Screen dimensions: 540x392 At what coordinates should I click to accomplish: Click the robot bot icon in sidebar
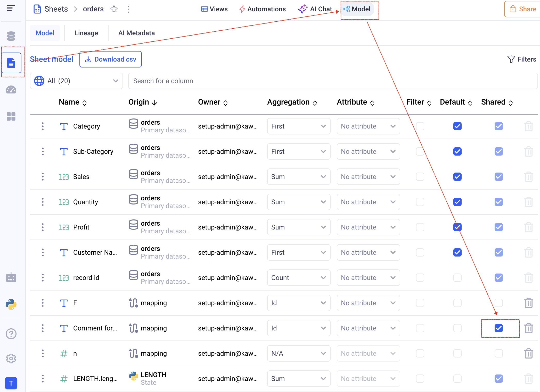pyautogui.click(x=11, y=277)
